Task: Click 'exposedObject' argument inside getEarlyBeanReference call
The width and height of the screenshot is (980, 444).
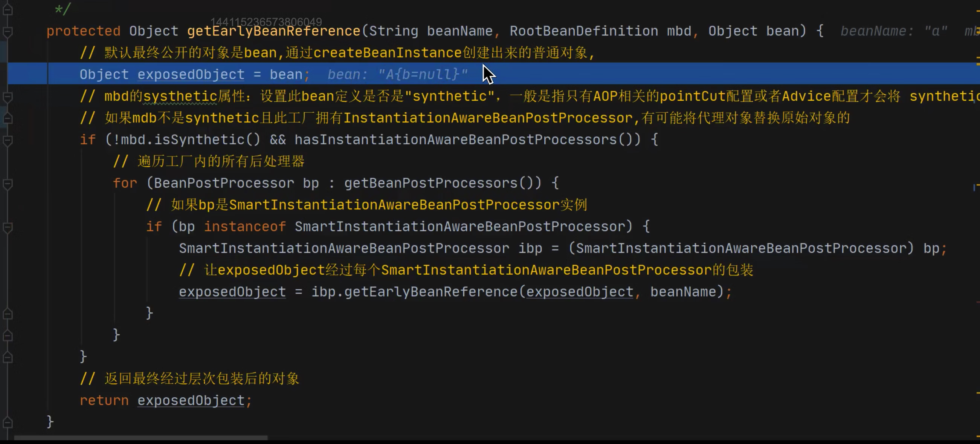Action: [x=580, y=291]
